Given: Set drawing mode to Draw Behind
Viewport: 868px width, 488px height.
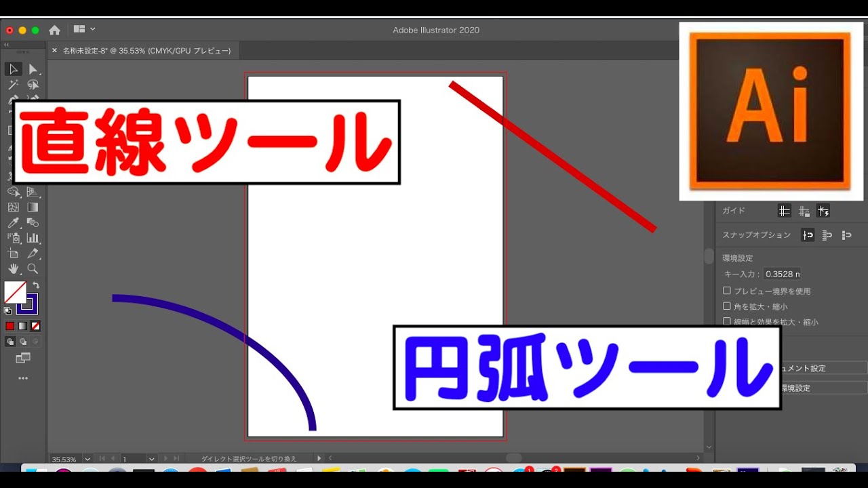Looking at the screenshot, I should point(23,342).
